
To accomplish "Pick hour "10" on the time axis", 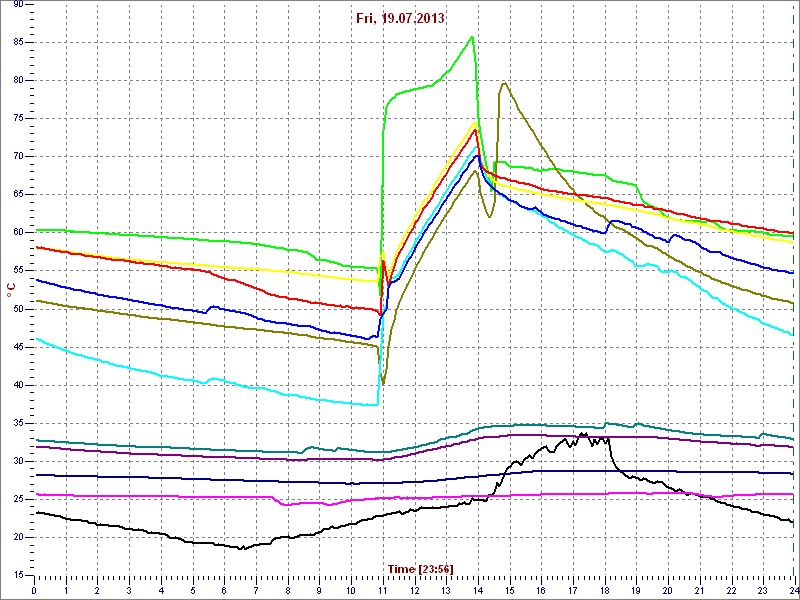I will click(x=351, y=588).
